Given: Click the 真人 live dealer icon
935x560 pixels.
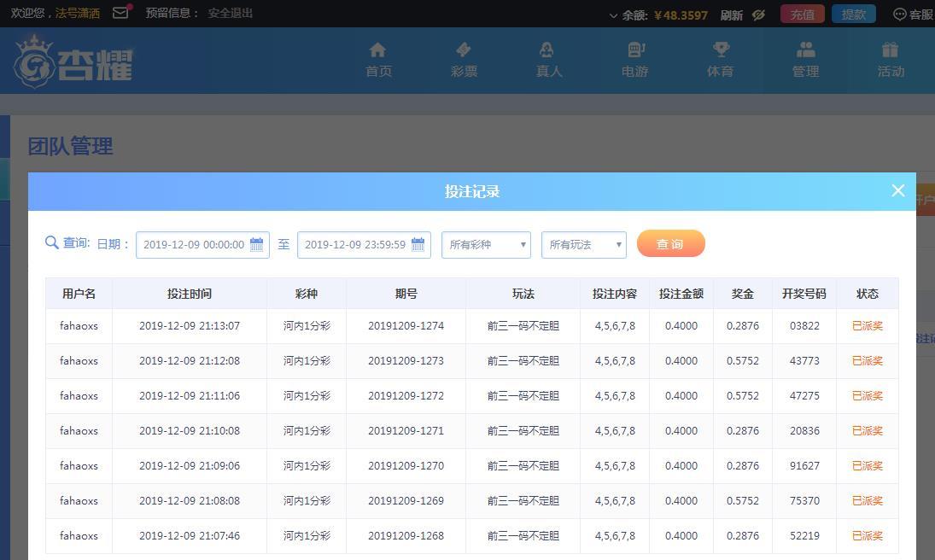Looking at the screenshot, I should (549, 50).
